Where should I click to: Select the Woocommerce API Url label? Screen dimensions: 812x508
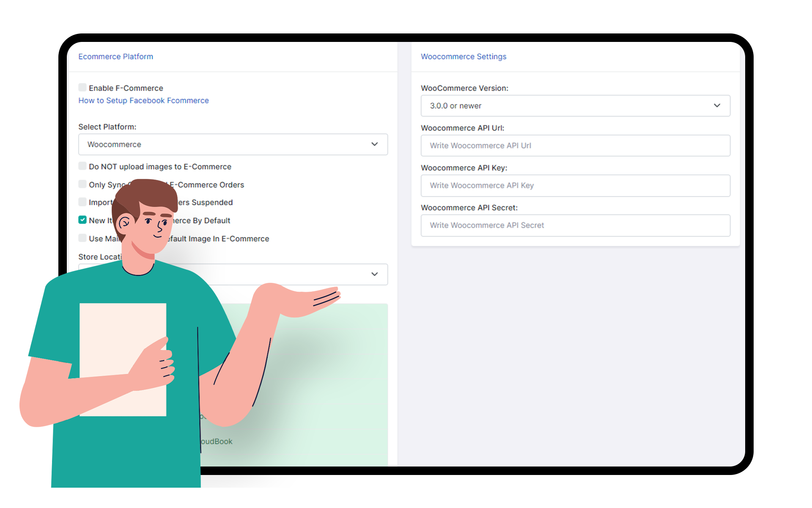[x=463, y=128]
